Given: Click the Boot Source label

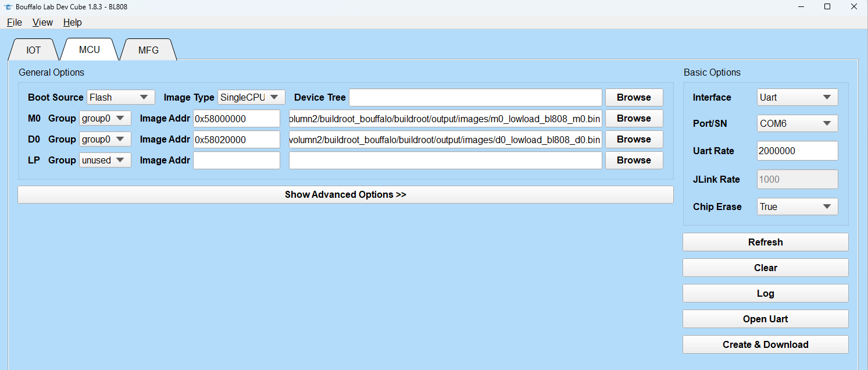Looking at the screenshot, I should pos(56,97).
